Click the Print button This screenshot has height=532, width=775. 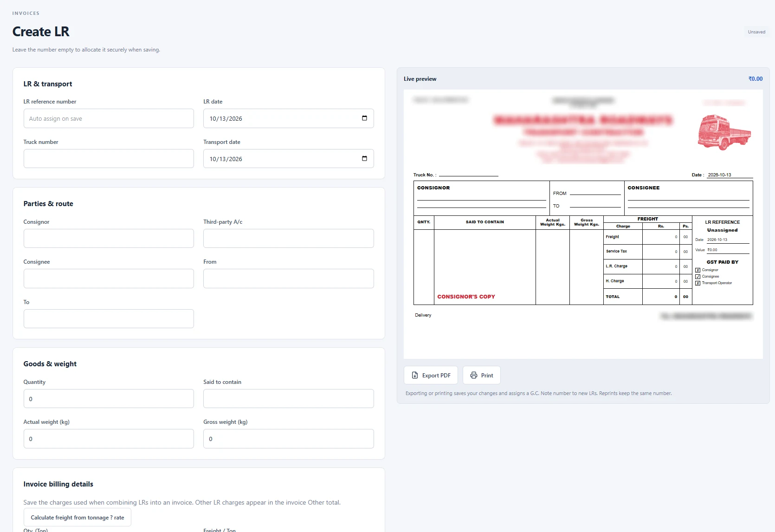tap(481, 375)
